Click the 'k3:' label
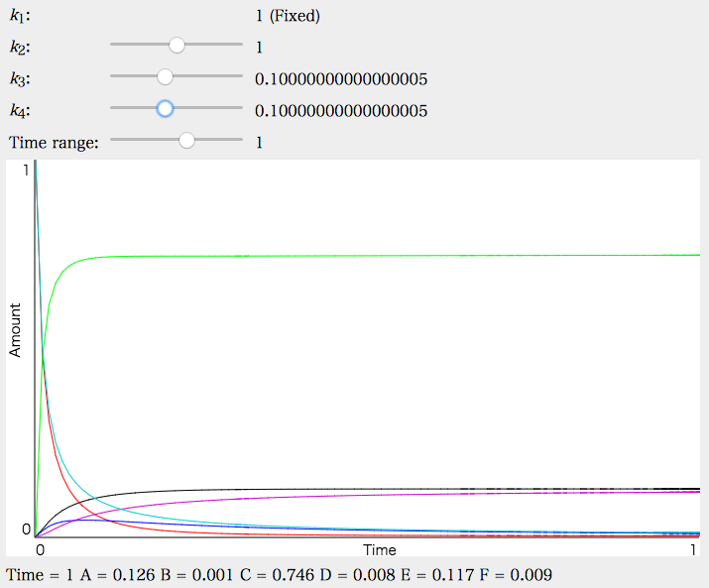 [x=20, y=79]
